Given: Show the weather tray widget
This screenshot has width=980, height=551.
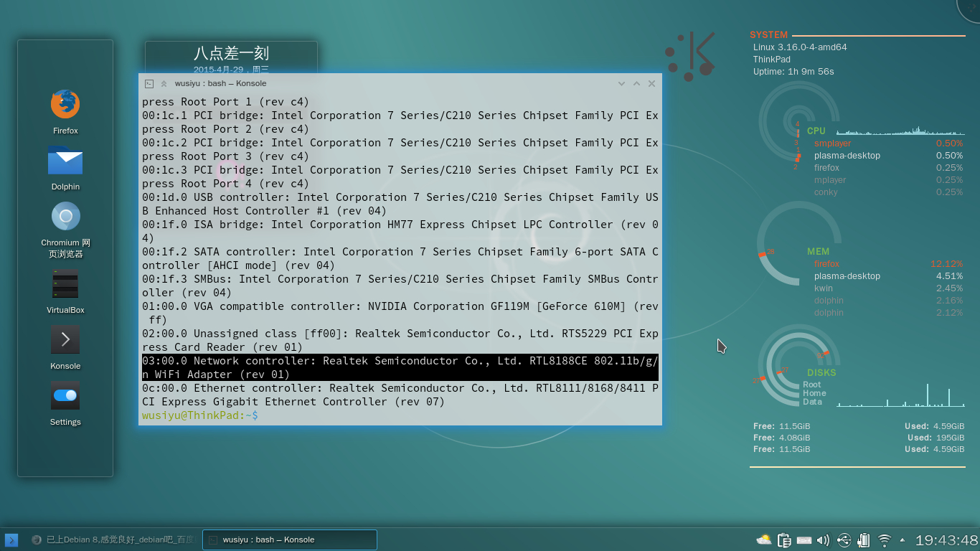Looking at the screenshot, I should tap(763, 540).
